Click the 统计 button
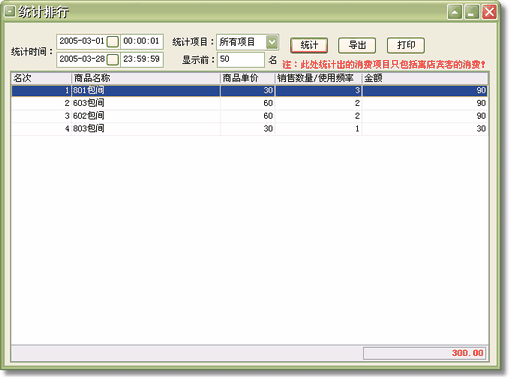Image resolution: width=510 pixels, height=379 pixels. pyautogui.click(x=309, y=45)
